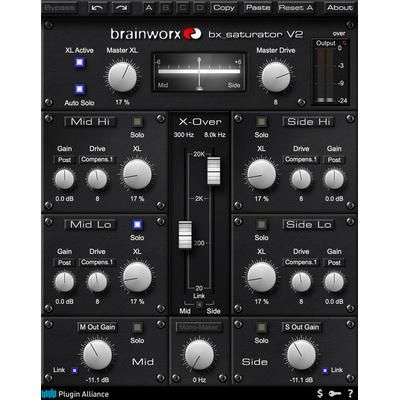The height and width of the screenshot is (400, 400).
Task: Select preset bank D
Action: (200, 7)
